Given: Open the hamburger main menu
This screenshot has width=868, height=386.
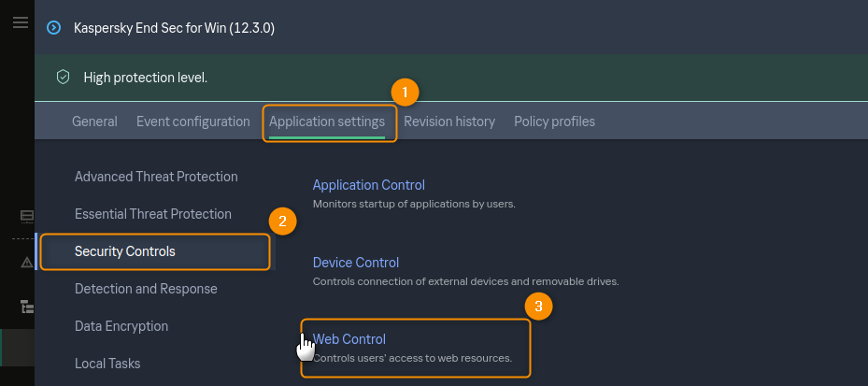Looking at the screenshot, I should pos(20,22).
